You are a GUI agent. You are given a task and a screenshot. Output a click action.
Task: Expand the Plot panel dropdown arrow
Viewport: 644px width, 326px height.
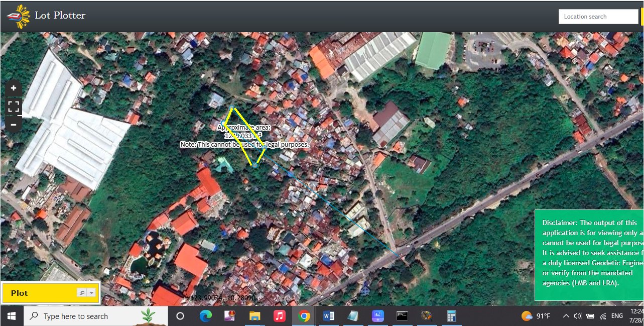[92, 293]
